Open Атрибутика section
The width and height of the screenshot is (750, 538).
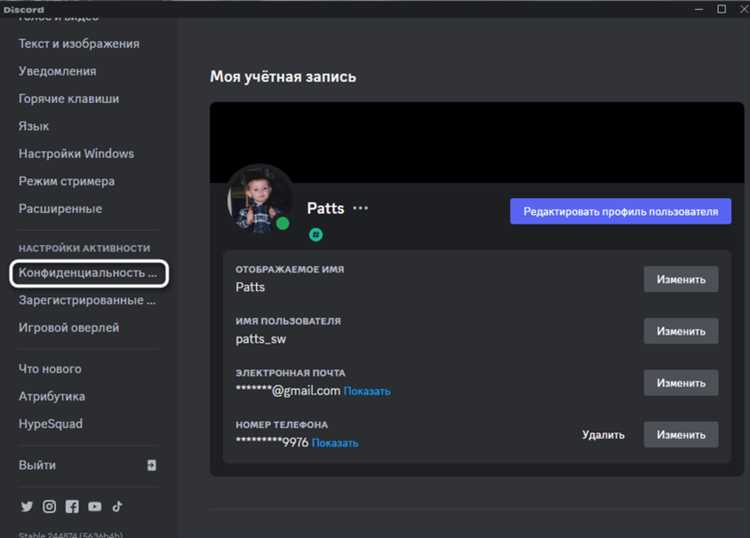tap(52, 396)
